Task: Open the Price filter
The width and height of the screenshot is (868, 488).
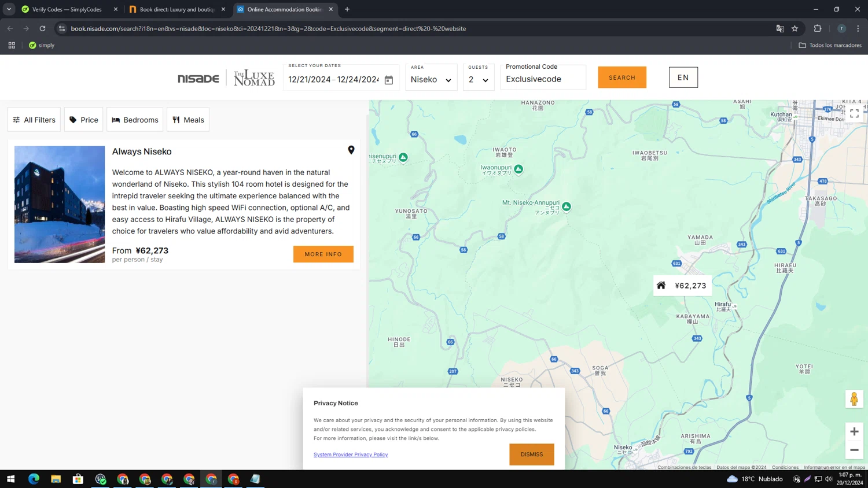Action: coord(84,120)
